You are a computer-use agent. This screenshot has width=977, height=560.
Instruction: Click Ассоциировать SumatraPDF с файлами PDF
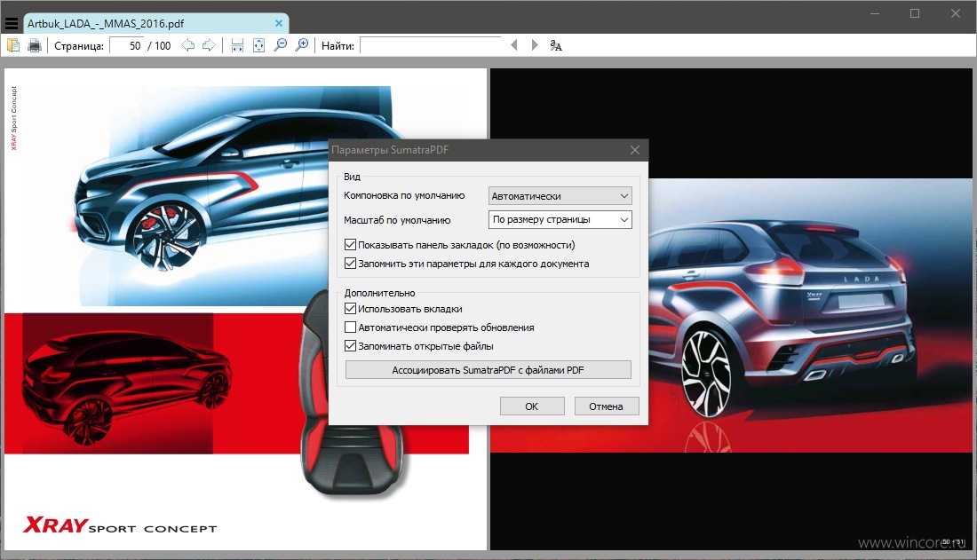point(488,370)
